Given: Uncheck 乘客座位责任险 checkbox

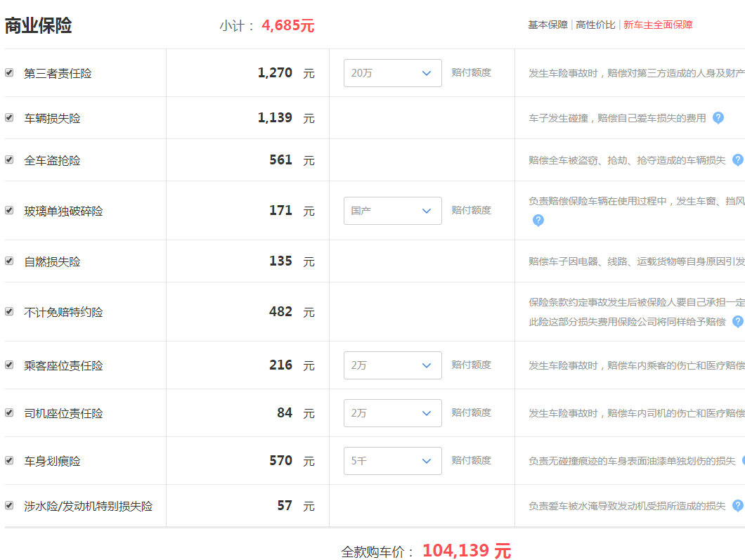Looking at the screenshot, I should point(9,365).
